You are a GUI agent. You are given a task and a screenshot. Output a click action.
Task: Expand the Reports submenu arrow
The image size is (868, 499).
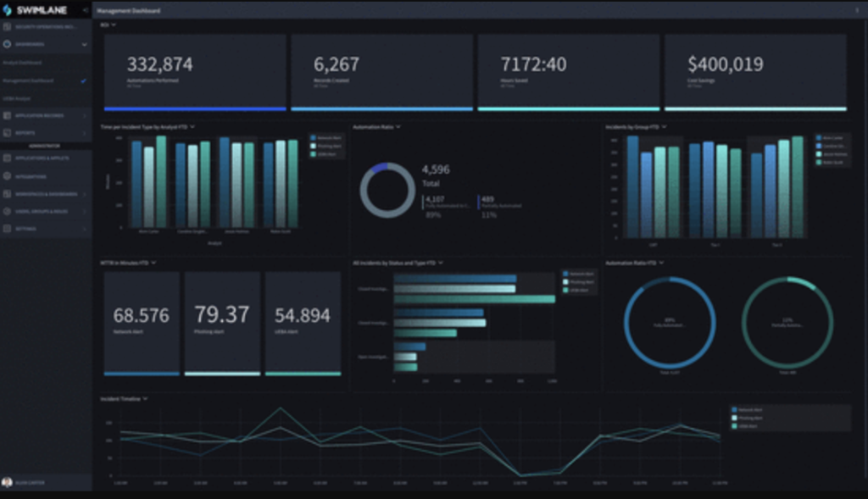pos(85,133)
